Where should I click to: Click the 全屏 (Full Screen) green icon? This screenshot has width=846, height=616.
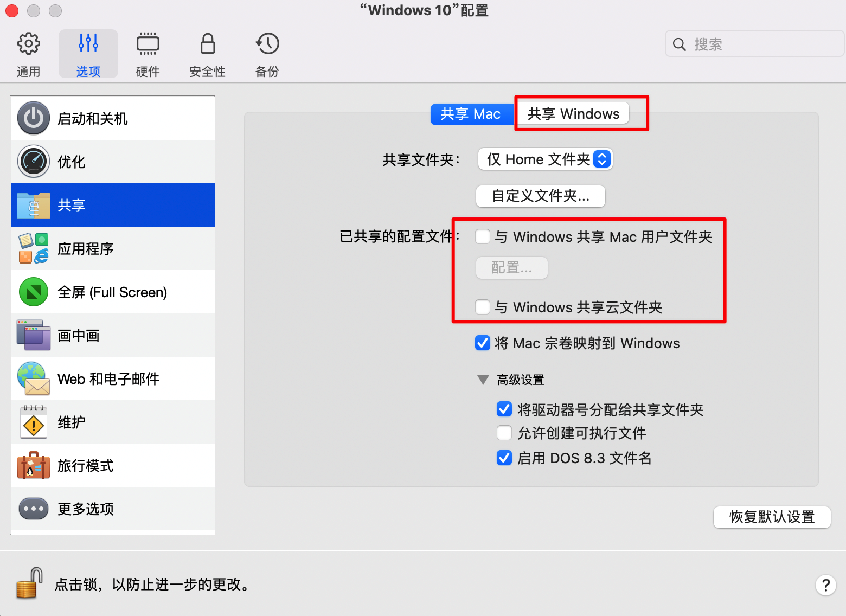coord(34,292)
